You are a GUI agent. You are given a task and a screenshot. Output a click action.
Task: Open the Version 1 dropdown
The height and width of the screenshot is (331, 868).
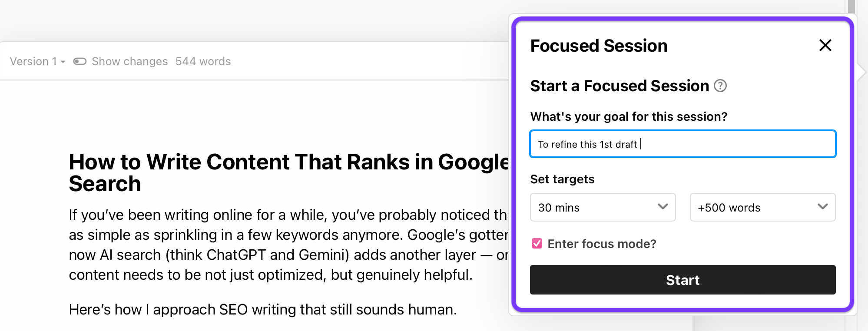coord(37,61)
